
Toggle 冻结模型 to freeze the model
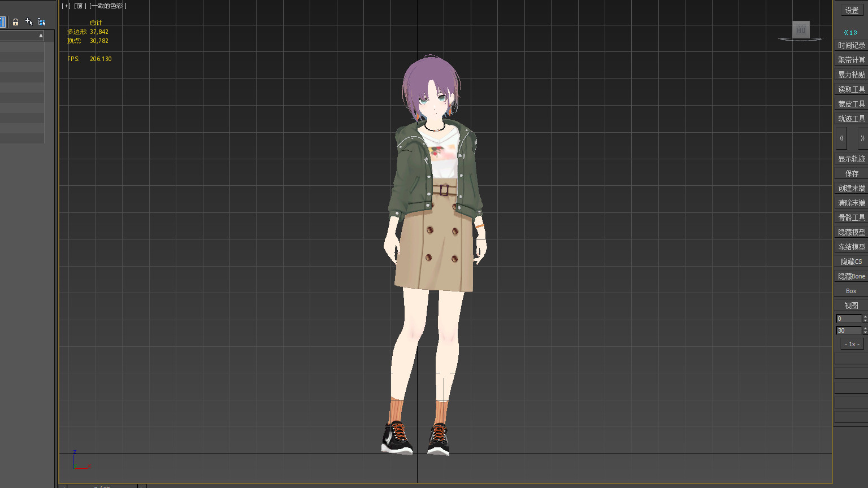(x=851, y=247)
